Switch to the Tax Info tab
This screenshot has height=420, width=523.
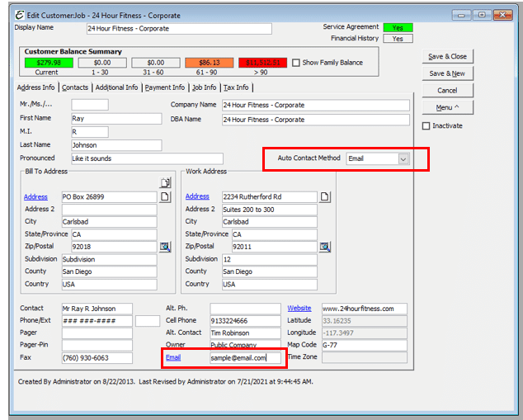point(236,87)
